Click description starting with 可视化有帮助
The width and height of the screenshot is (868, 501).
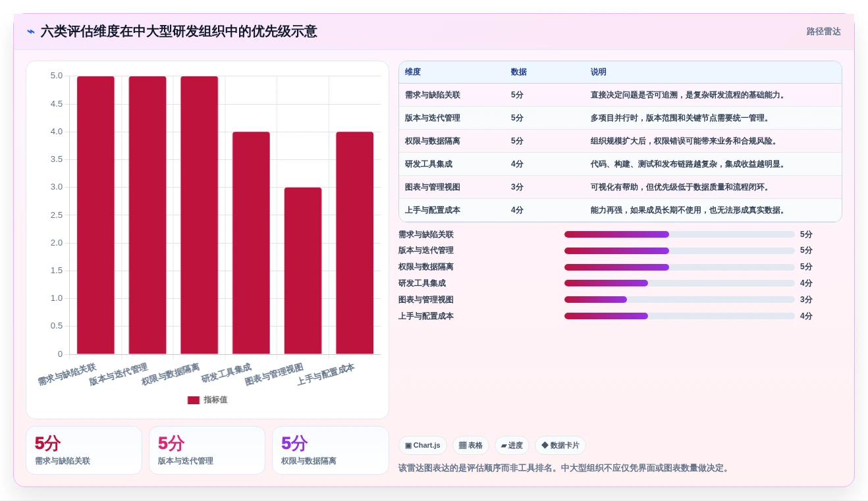tap(681, 187)
